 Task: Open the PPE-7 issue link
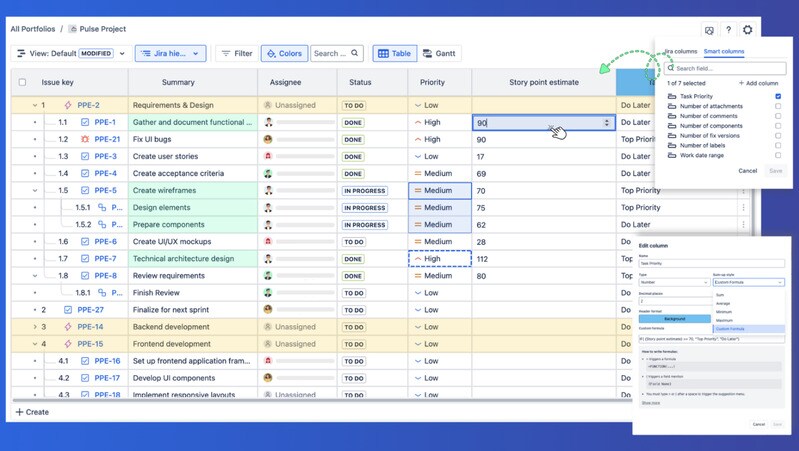click(105, 259)
